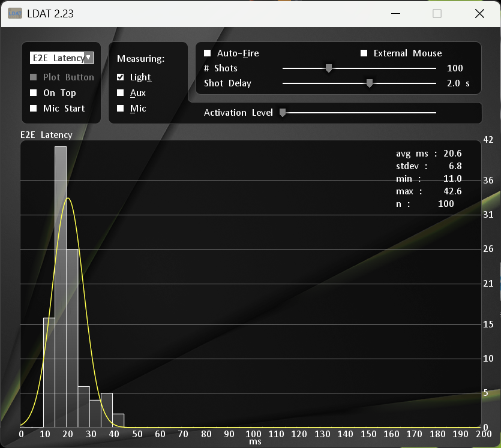Minimize the LDAT window
Image resolution: width=501 pixels, height=448 pixels.
point(395,13)
